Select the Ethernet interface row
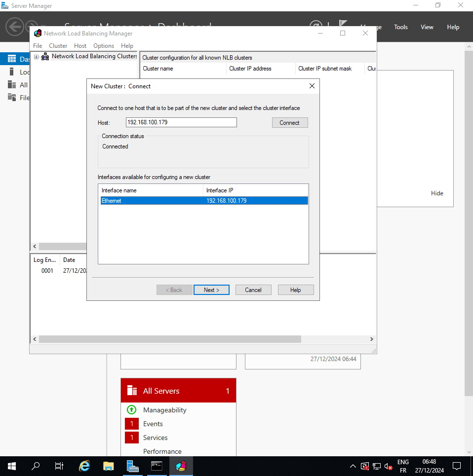The image size is (473, 476). pos(203,201)
